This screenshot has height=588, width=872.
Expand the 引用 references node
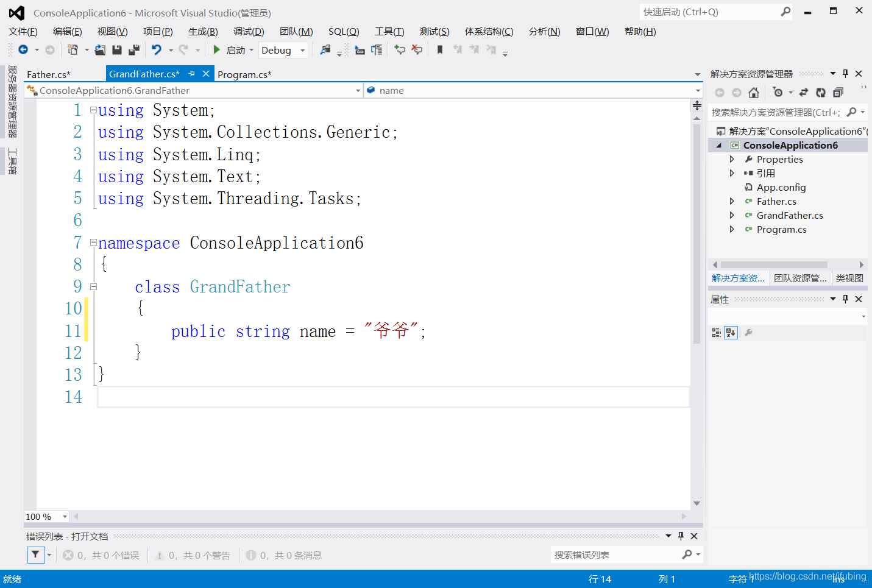pos(732,173)
